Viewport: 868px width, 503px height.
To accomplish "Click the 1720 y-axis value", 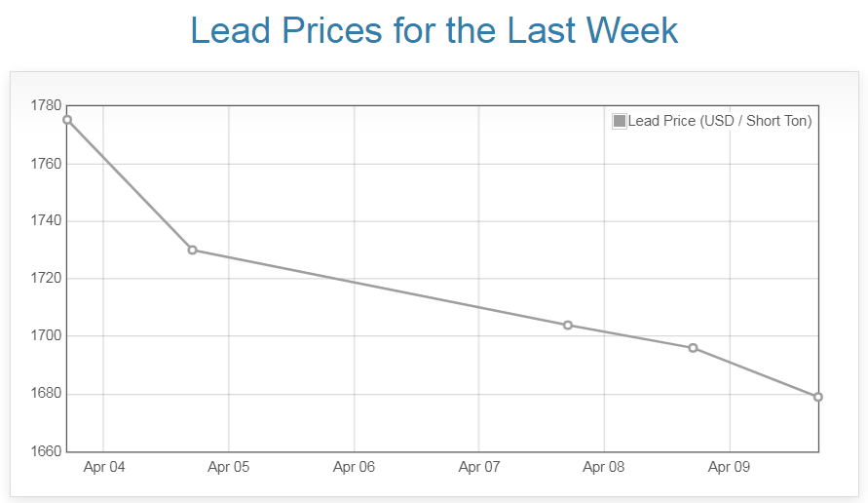I will (x=46, y=279).
